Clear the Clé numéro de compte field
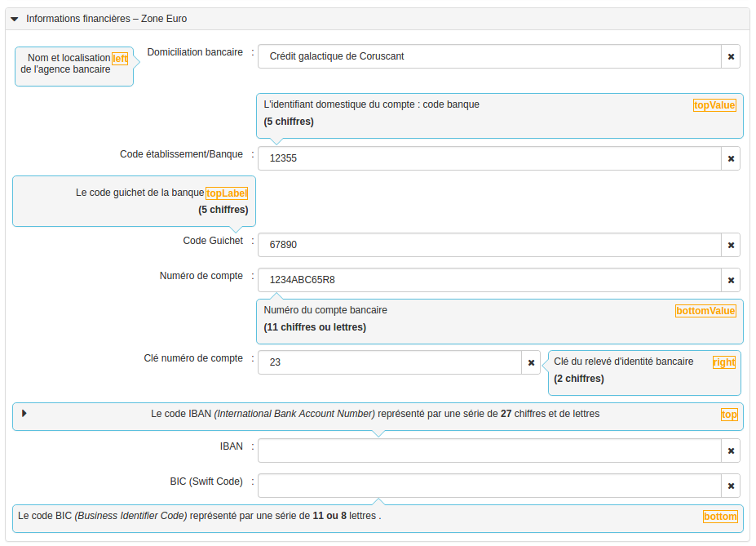756x546 pixels. tap(531, 362)
